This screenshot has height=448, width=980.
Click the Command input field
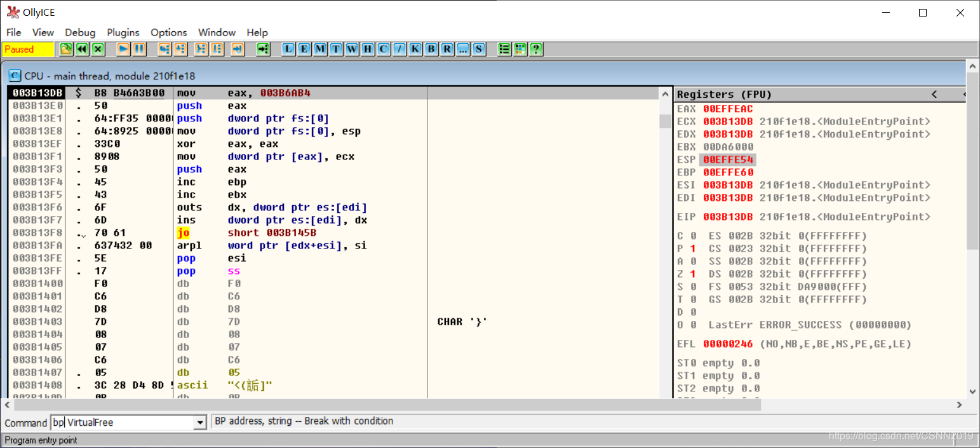pos(123,423)
